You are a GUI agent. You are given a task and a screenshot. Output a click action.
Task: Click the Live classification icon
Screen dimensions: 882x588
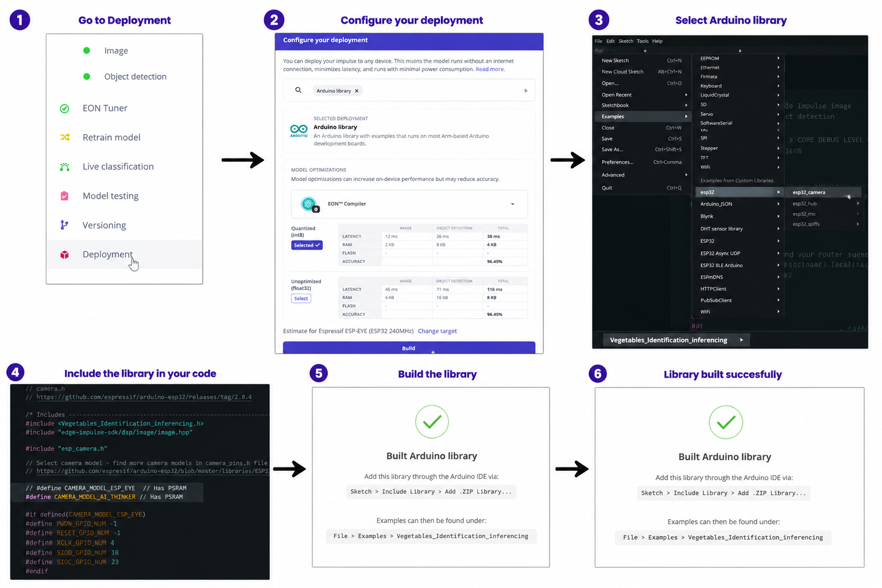(64, 167)
